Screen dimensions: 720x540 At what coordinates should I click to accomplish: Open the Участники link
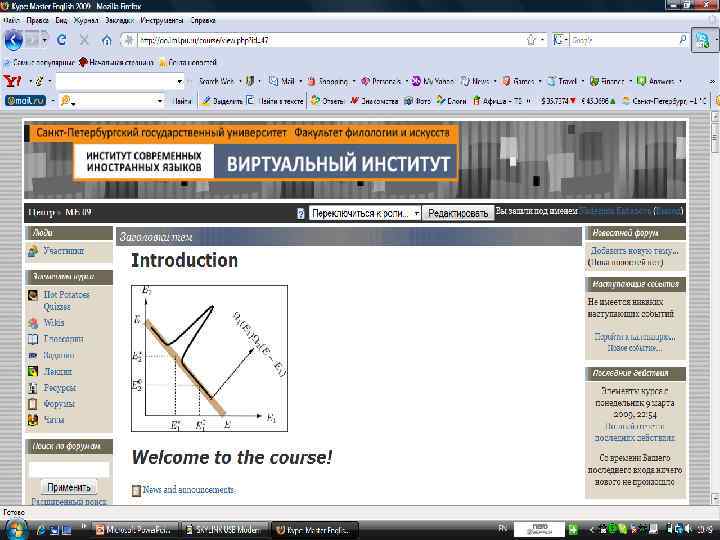pyautogui.click(x=64, y=251)
